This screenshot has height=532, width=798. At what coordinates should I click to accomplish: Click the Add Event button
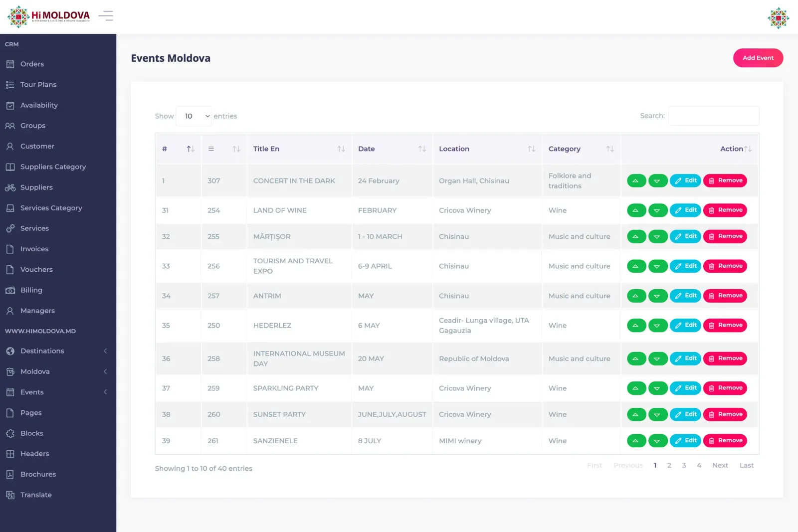point(758,58)
